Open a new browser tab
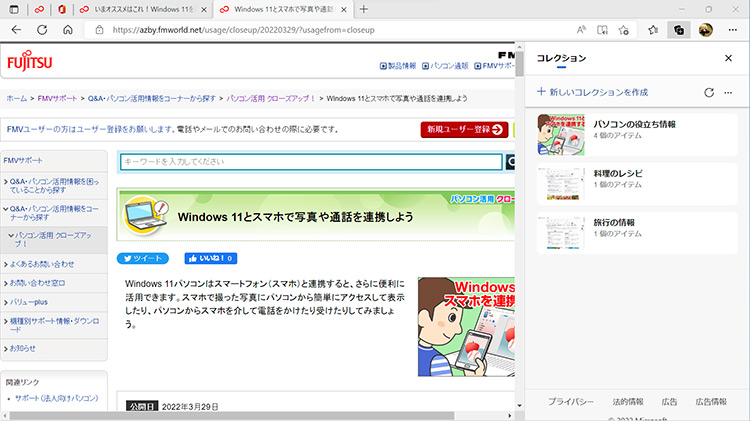This screenshot has width=750, height=421. [x=364, y=9]
